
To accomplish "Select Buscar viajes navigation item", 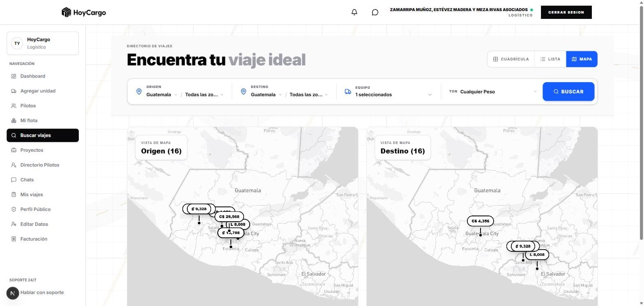I will click(x=43, y=135).
